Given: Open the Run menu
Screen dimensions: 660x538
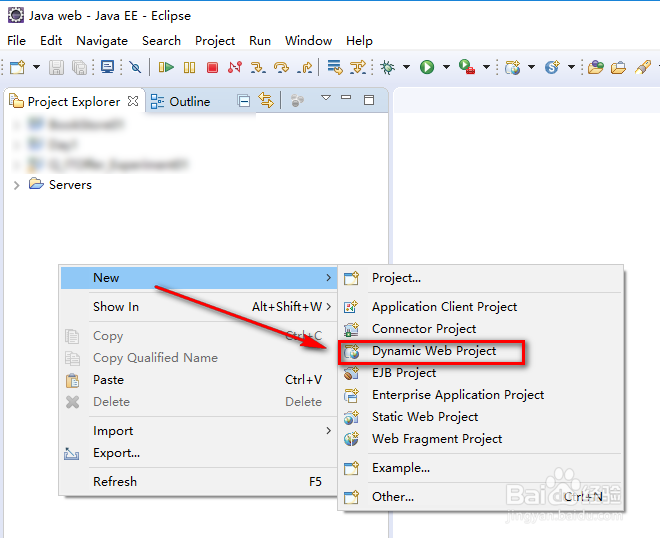Looking at the screenshot, I should (260, 41).
